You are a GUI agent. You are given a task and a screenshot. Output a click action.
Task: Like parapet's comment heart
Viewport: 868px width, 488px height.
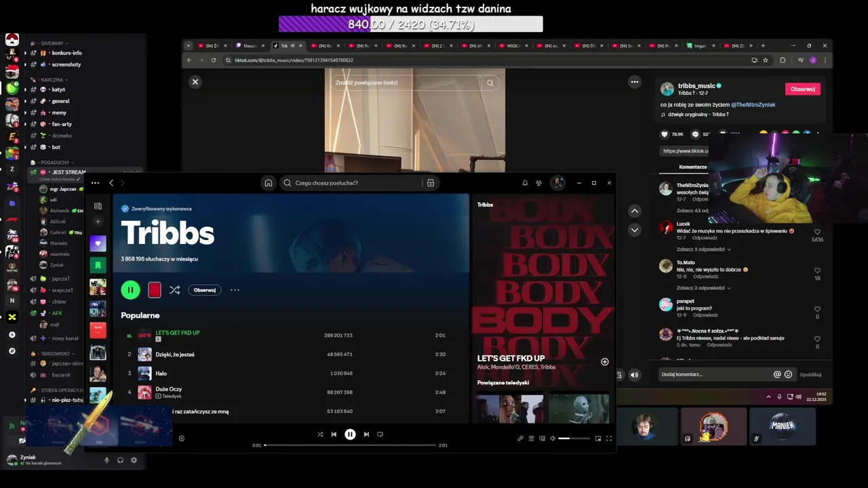point(817,309)
